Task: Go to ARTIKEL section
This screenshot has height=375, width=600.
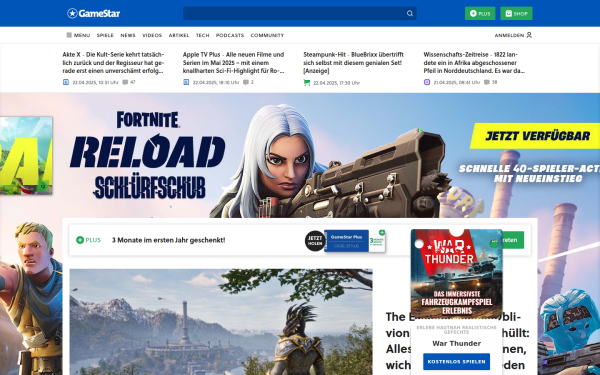Action: click(179, 35)
